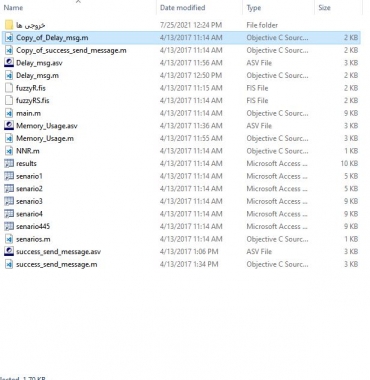
Task: Collapse sort arrow above Name column
Action: tap(78, 1)
